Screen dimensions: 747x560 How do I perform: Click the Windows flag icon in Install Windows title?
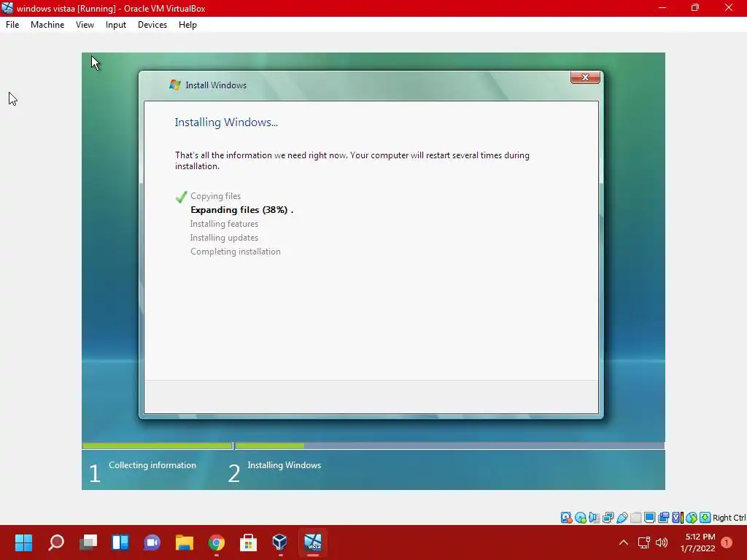[x=175, y=85]
